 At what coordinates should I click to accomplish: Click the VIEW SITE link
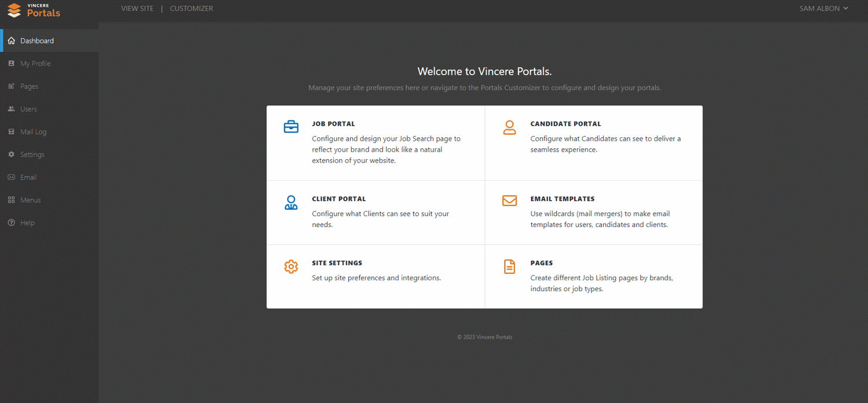click(137, 9)
